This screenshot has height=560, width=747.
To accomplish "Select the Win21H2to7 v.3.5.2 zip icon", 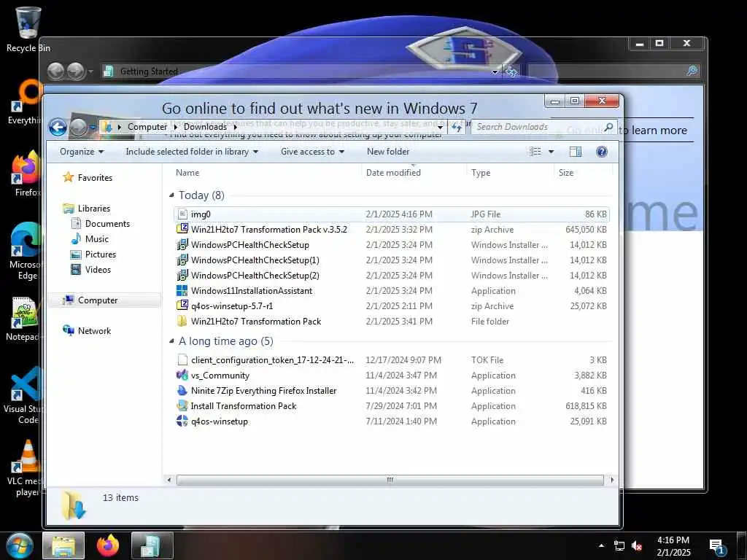I will [182, 230].
